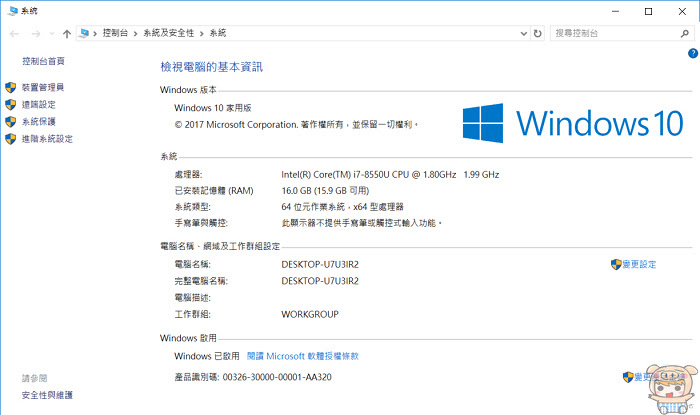Click shield icon beside 系統保護
The image size is (700, 415).
click(11, 121)
